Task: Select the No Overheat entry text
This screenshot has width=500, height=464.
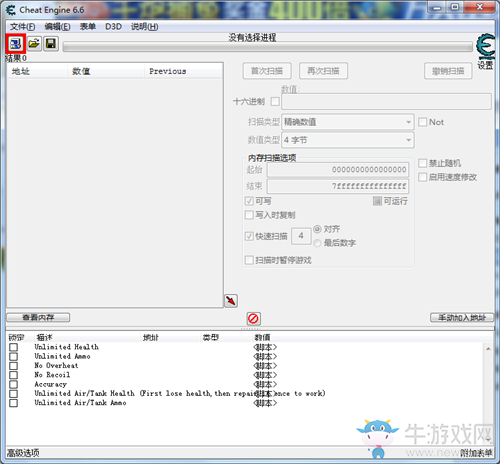Action: [x=56, y=366]
